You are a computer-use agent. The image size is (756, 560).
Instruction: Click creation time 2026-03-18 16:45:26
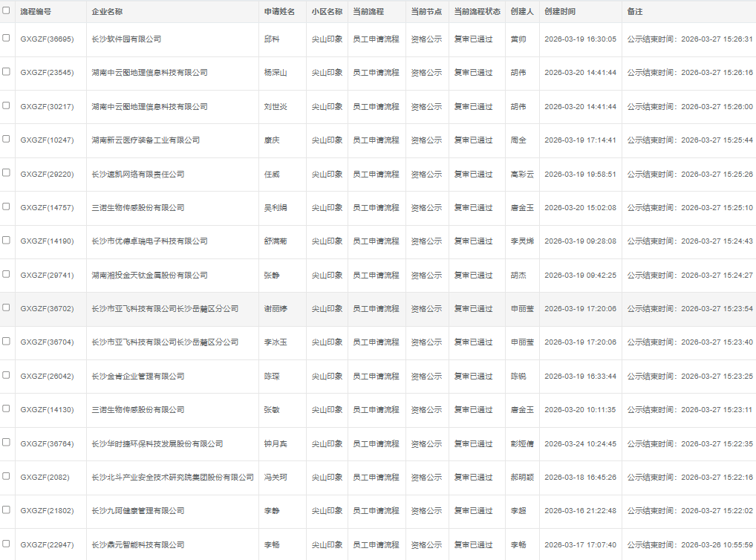(x=581, y=478)
